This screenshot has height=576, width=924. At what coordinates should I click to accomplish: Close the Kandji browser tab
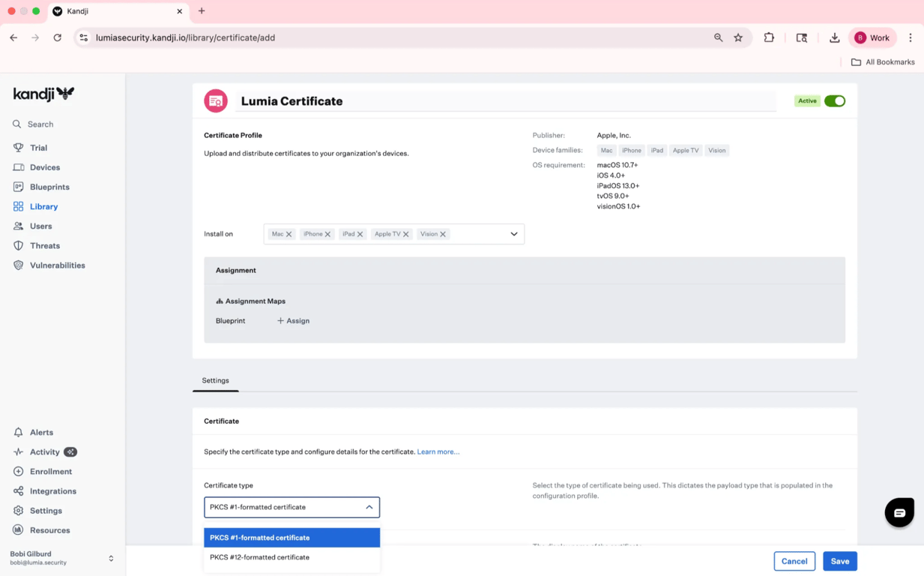180,11
